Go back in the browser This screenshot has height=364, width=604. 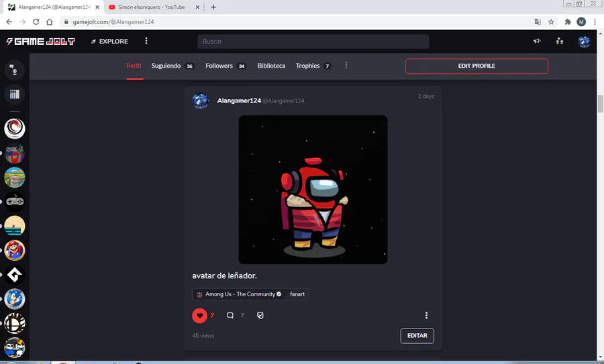tap(9, 22)
